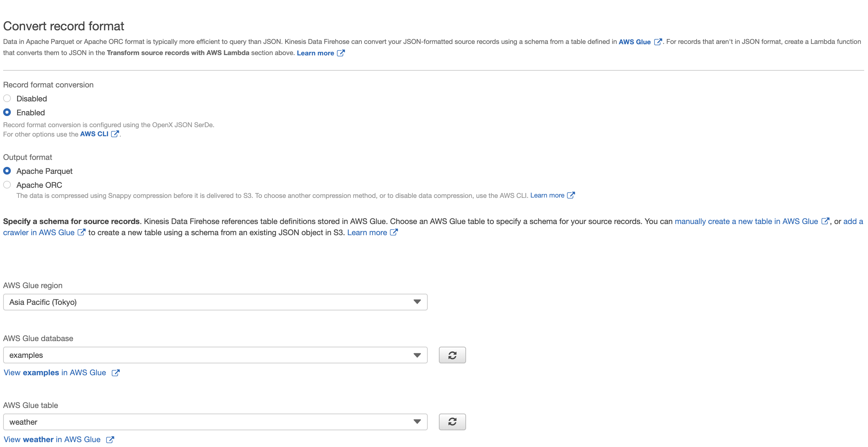Open the AWS Glue table dropdown
The image size is (868, 447).
click(215, 422)
